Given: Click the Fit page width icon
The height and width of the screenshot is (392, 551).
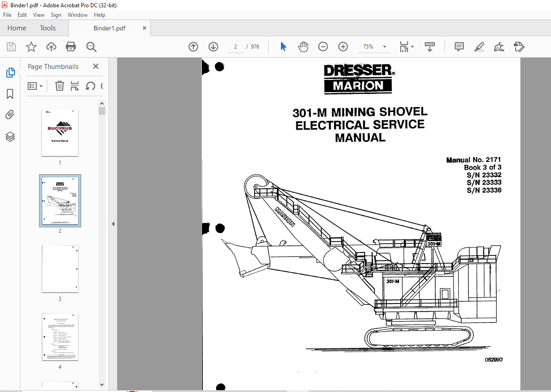Looking at the screenshot, I should pos(404,47).
